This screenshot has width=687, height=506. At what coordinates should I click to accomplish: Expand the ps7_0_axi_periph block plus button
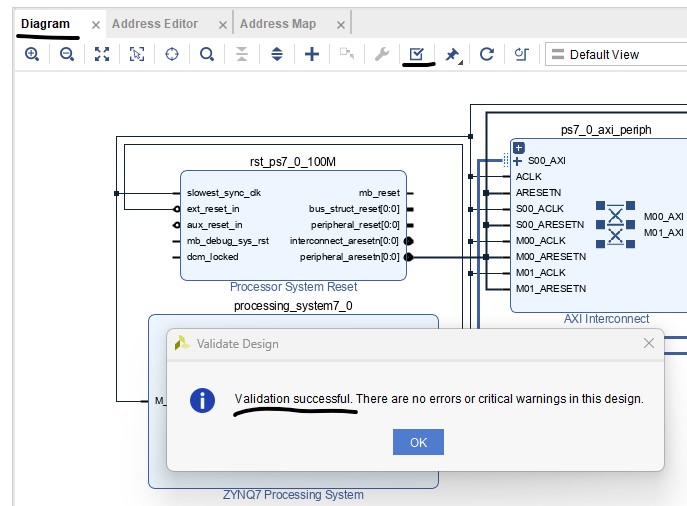[x=518, y=147]
